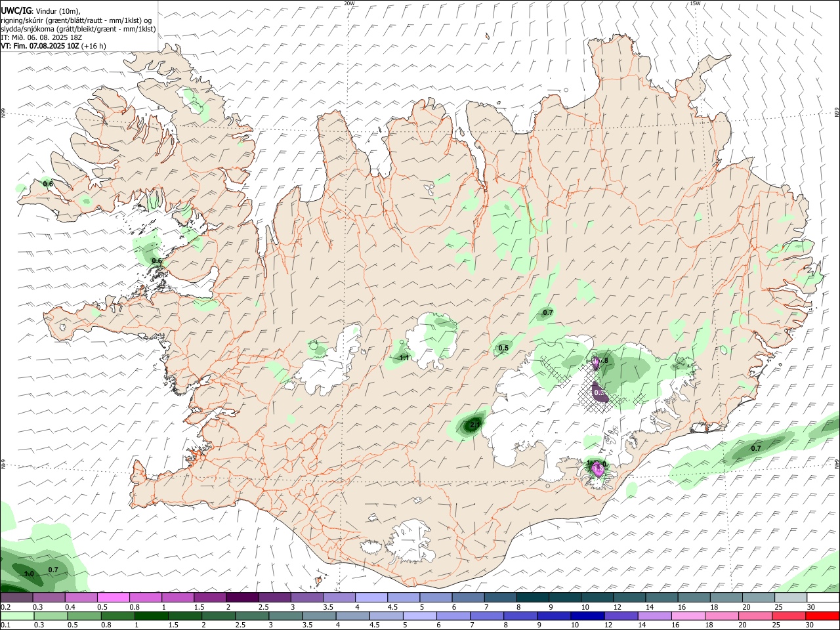Select the valid time line 'VT: Fim. 07.08.2025 10Z (+16 h)'

pos(54,46)
